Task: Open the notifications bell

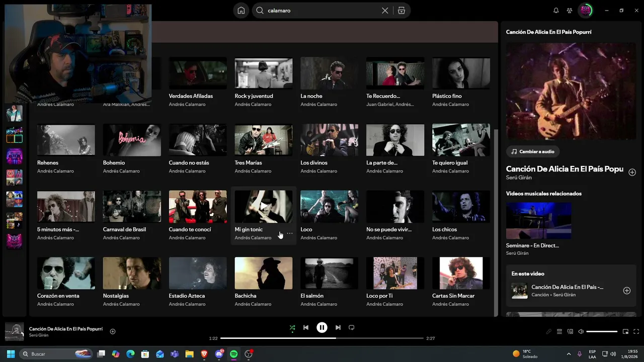Action: pos(556,11)
